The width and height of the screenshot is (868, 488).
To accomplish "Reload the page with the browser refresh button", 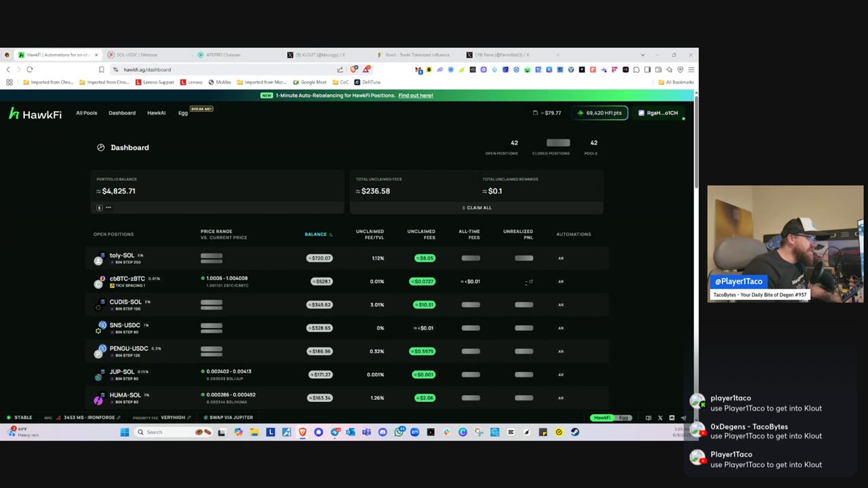I will [30, 70].
